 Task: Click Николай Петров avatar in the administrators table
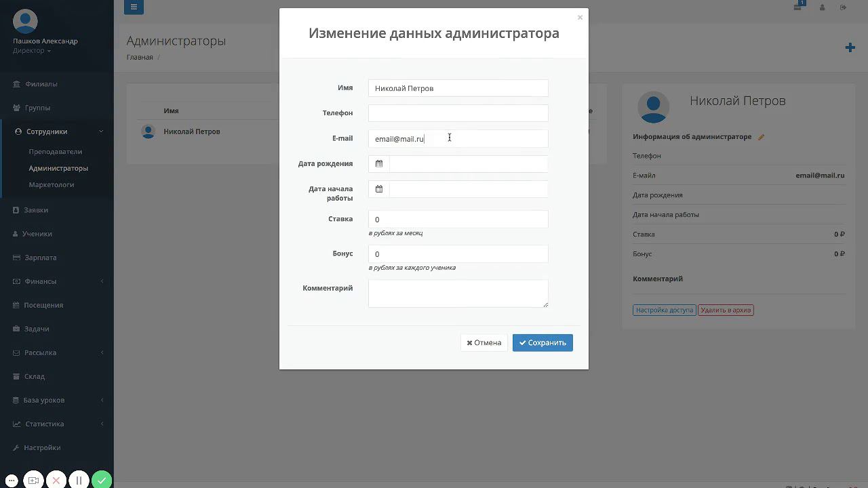pyautogui.click(x=148, y=131)
